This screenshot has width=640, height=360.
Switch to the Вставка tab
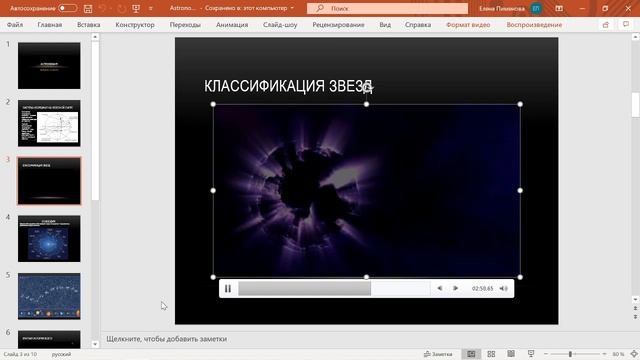pyautogui.click(x=89, y=25)
